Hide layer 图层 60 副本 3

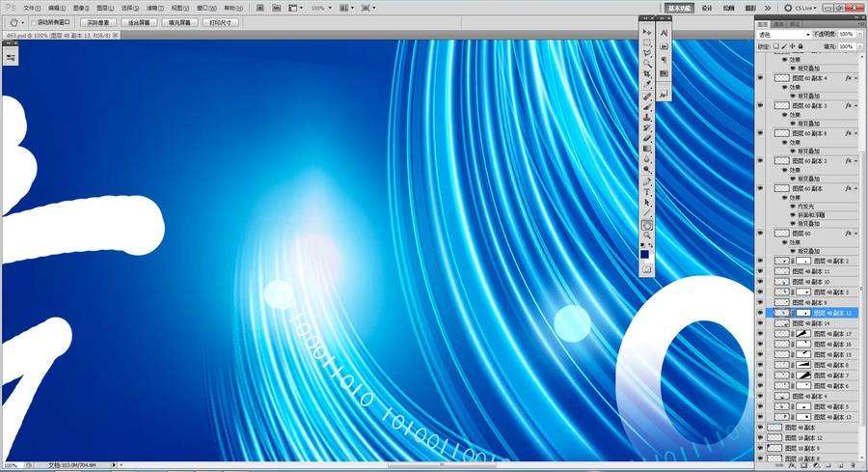(760, 105)
